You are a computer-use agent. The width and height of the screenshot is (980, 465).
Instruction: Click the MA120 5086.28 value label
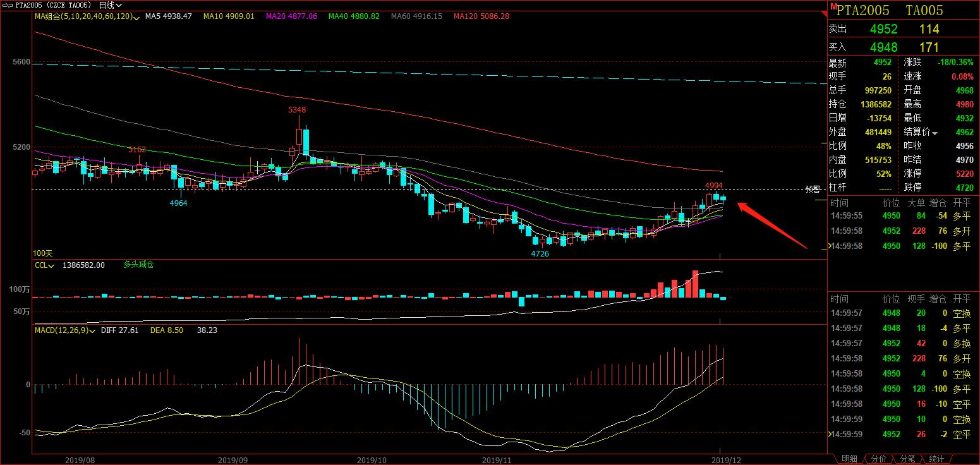[481, 16]
